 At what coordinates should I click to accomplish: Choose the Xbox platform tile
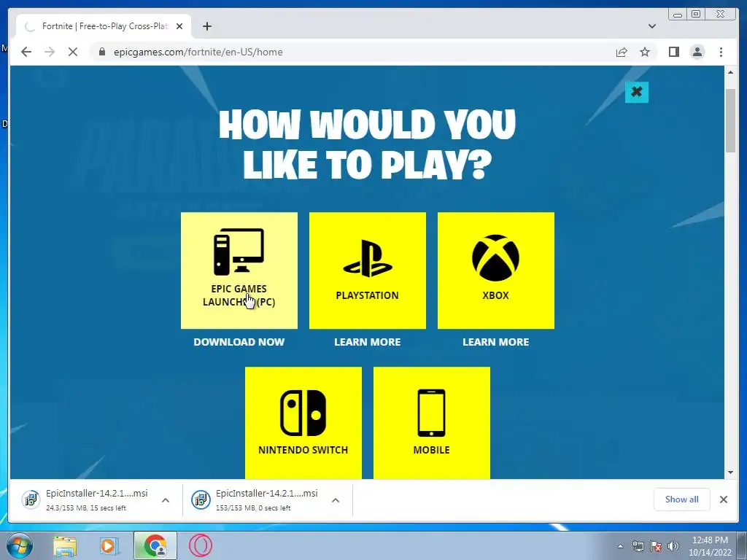[x=496, y=271]
